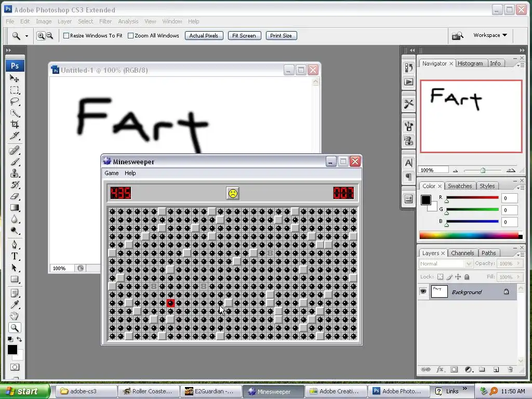Open the Paragraph panel icon
The width and height of the screenshot is (532, 399).
click(x=408, y=177)
